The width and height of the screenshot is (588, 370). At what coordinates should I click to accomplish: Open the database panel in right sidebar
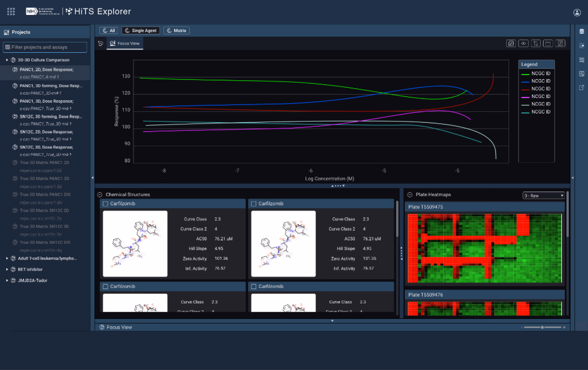click(x=582, y=31)
